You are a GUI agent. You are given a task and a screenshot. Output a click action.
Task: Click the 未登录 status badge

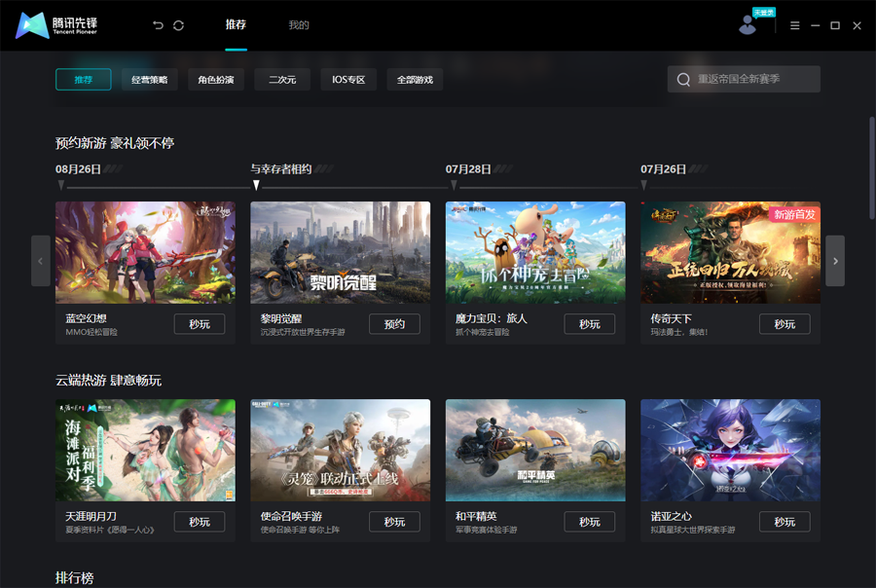pyautogui.click(x=763, y=13)
